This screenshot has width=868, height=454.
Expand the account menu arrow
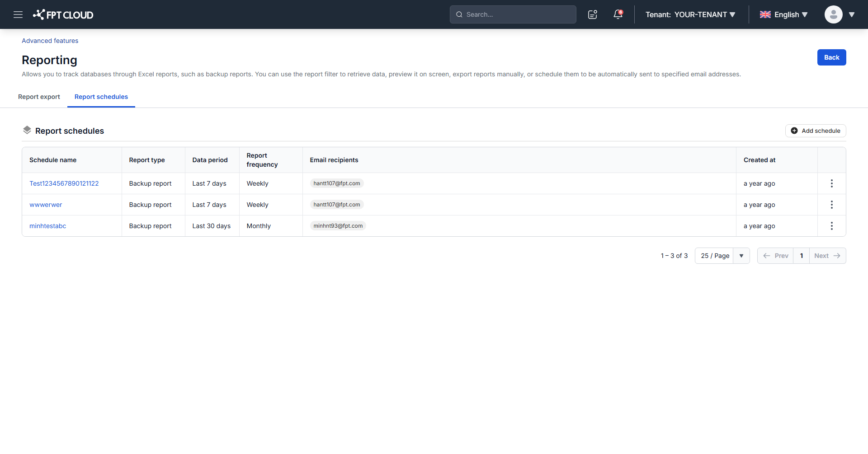tap(852, 14)
